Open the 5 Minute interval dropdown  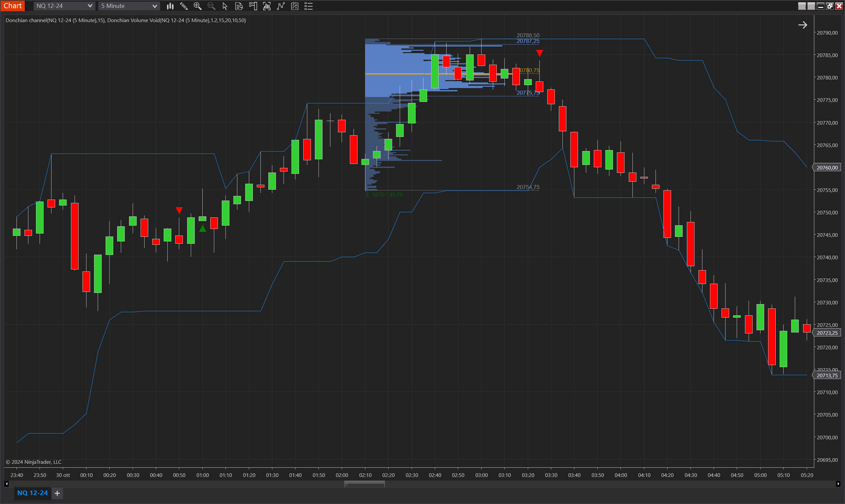[129, 6]
